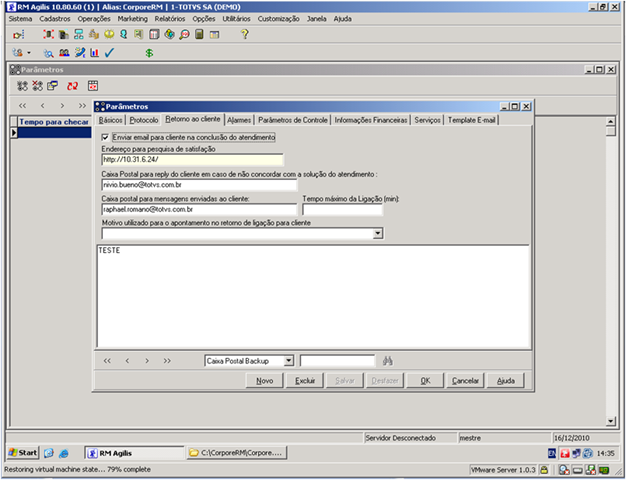The width and height of the screenshot is (626, 480).
Task: Click the Tempo para checar column header
Action: click(x=54, y=122)
